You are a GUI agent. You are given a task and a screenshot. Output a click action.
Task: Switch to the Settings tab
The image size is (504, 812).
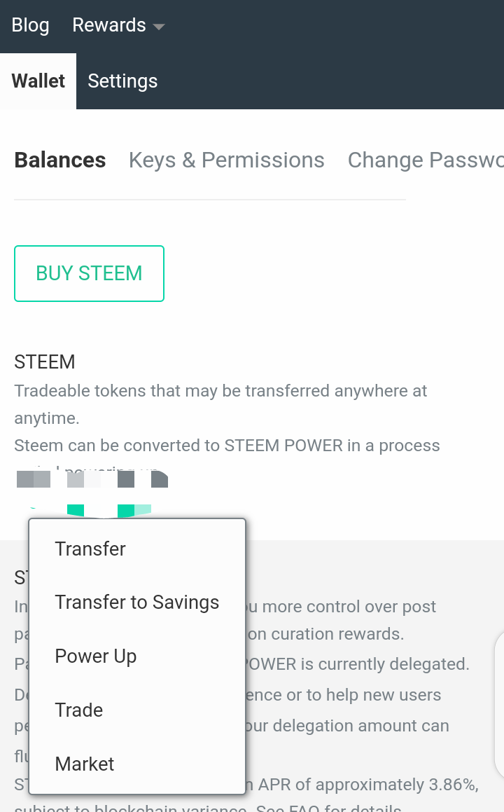point(122,81)
